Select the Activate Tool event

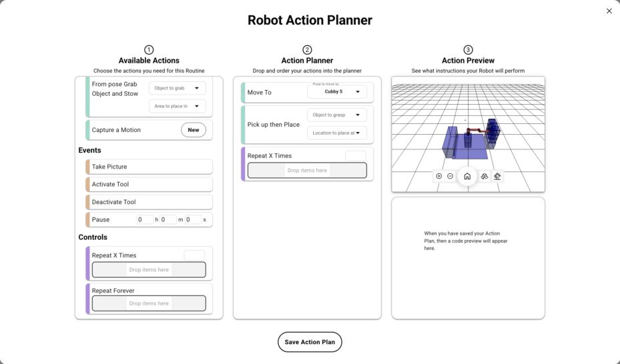149,184
